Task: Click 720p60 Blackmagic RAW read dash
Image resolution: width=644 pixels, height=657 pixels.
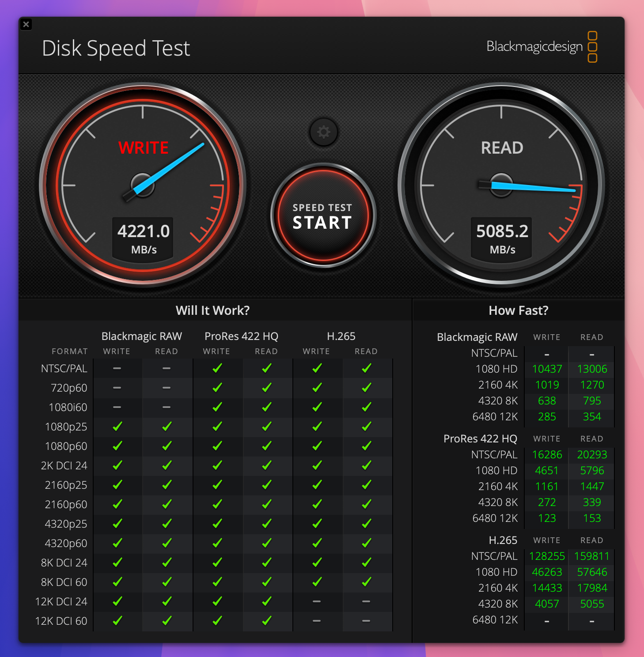Action: [167, 388]
